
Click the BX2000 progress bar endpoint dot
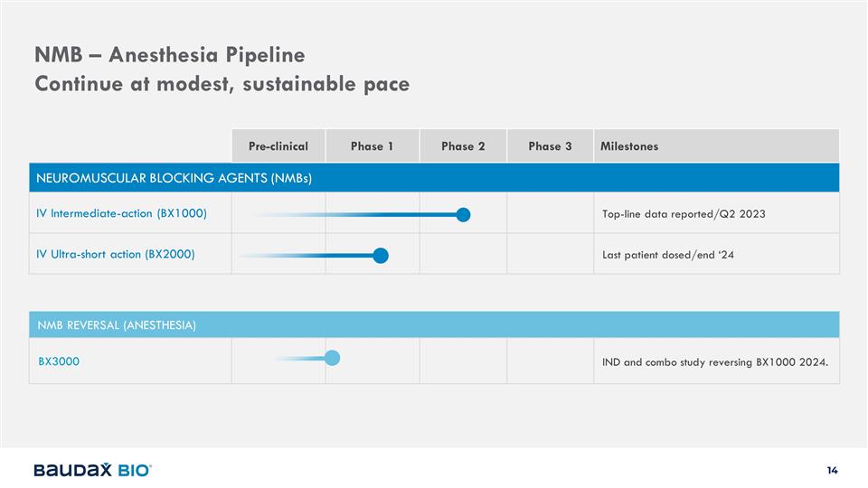tap(381, 256)
